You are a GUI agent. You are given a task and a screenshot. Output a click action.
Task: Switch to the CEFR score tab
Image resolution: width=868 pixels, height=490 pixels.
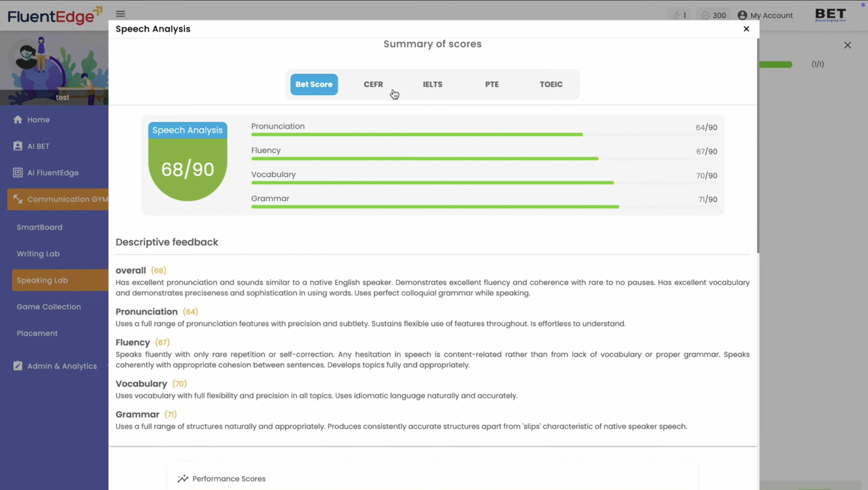373,84
